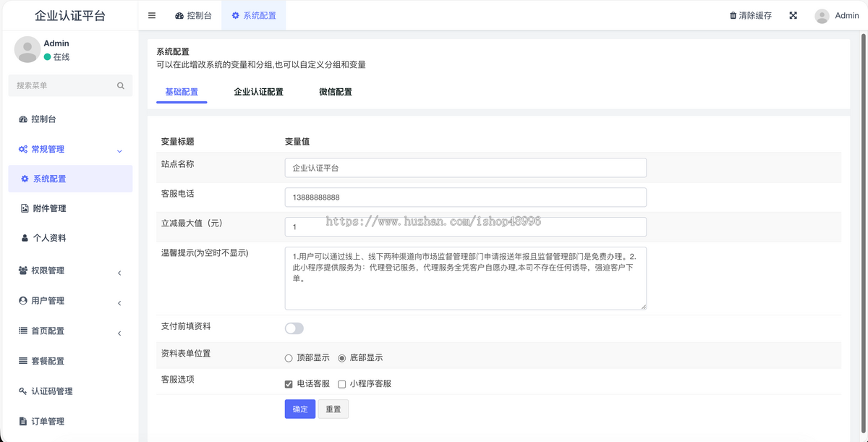Check the 小程序客服 checkbox
The image size is (868, 442).
click(x=342, y=384)
